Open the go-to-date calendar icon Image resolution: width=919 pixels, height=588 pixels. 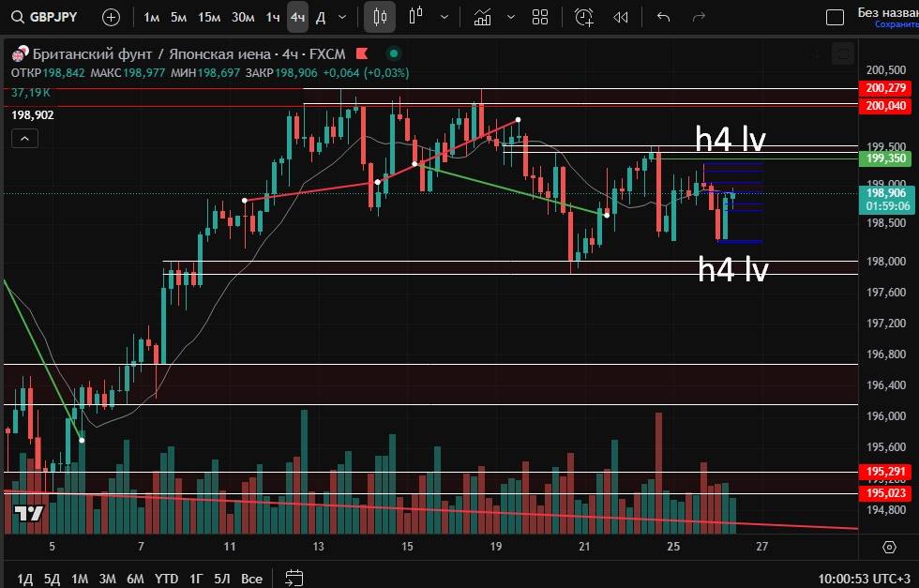tap(294, 578)
